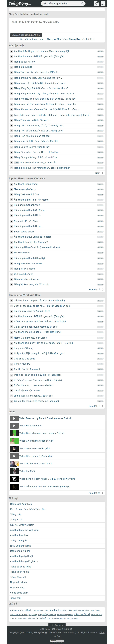Click Chuyển đổi sang giọng nói button
This screenshot has width=114, height=644.
pyautogui.click(x=26, y=35)
